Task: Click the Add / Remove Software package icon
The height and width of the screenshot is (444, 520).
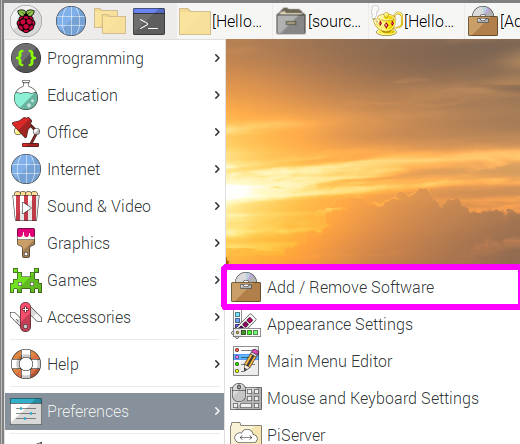Action: [x=246, y=287]
